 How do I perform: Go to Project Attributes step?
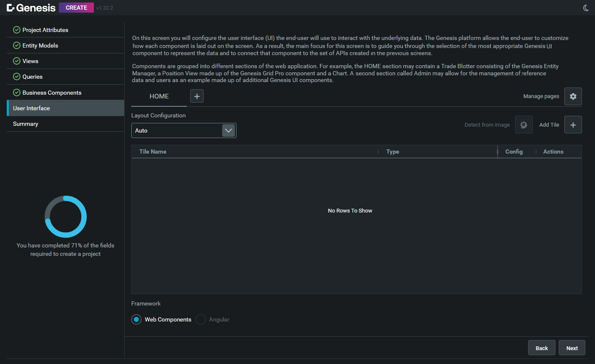tap(66, 30)
